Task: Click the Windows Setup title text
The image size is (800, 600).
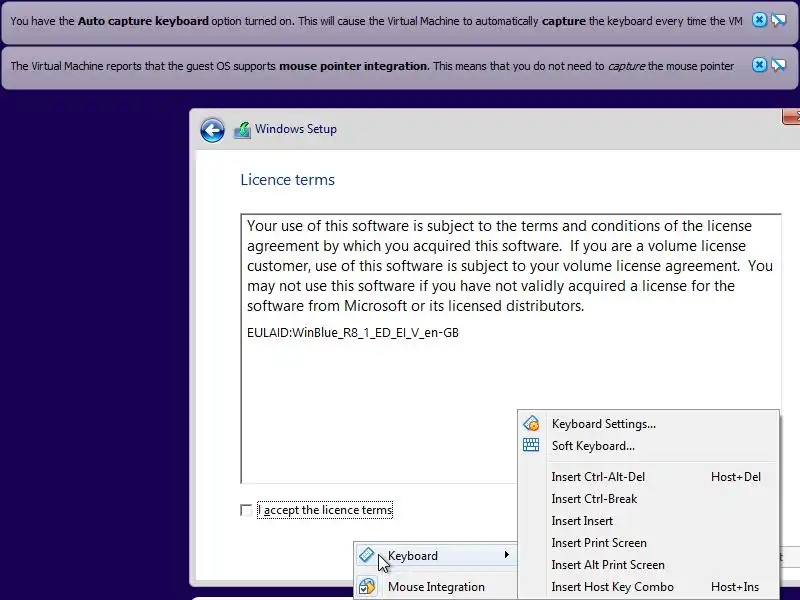Action: click(296, 129)
